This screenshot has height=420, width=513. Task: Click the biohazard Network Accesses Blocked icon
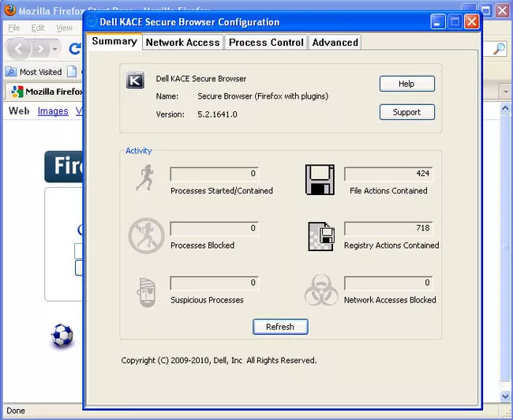[321, 291]
